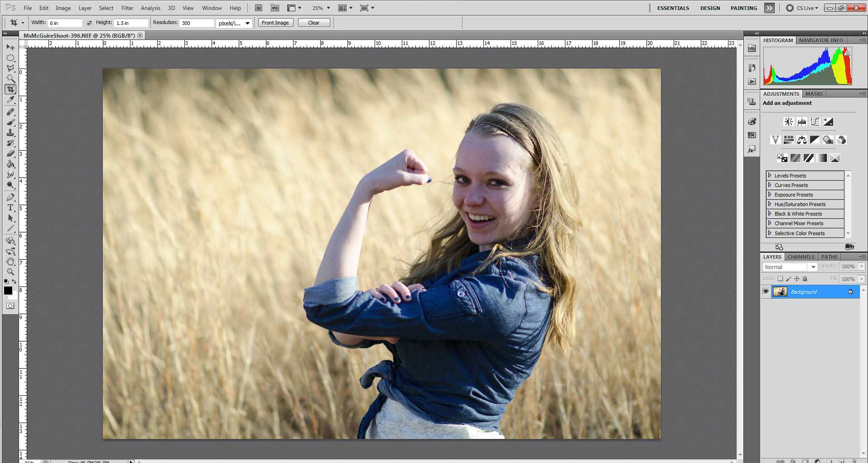The image size is (868, 463).
Task: Select the Paint Bucket tool
Action: coord(10,164)
